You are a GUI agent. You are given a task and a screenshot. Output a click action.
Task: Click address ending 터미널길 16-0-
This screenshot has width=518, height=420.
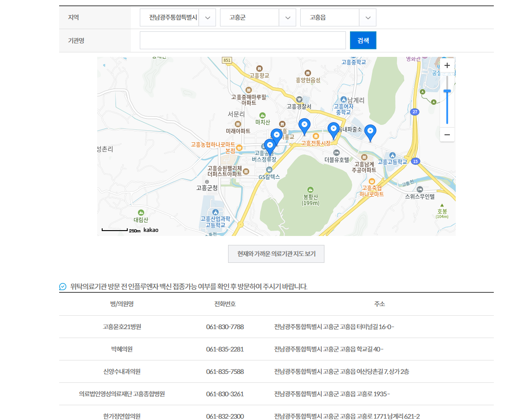tap(334, 326)
